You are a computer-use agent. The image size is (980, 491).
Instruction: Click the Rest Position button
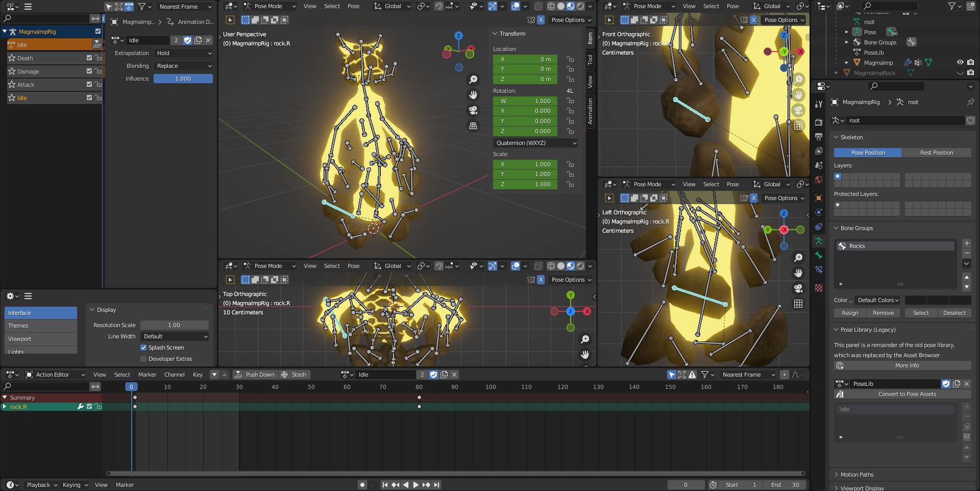[x=936, y=153]
